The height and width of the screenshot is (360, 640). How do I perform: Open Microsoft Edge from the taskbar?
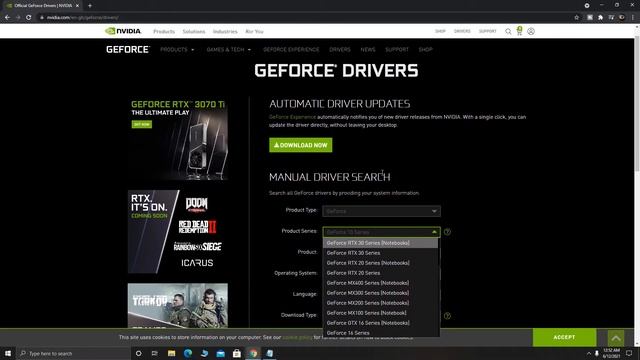pos(188,353)
